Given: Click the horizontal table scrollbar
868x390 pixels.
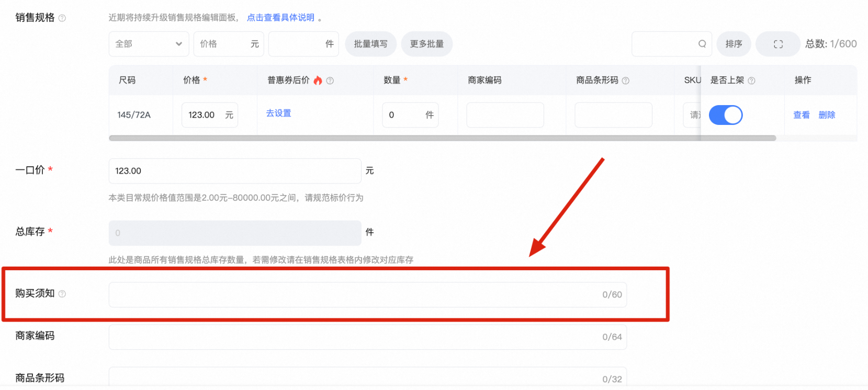Looking at the screenshot, I should [x=442, y=138].
